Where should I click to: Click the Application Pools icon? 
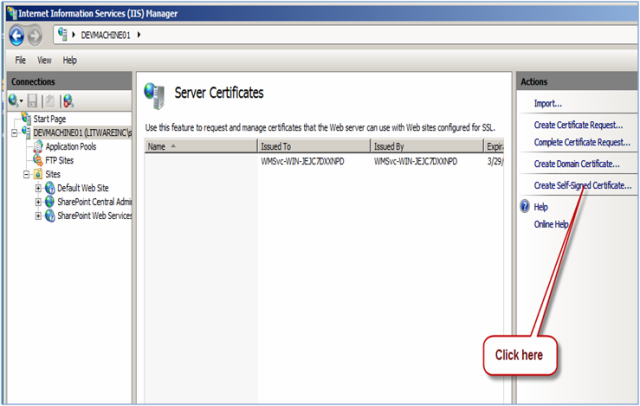(x=38, y=146)
